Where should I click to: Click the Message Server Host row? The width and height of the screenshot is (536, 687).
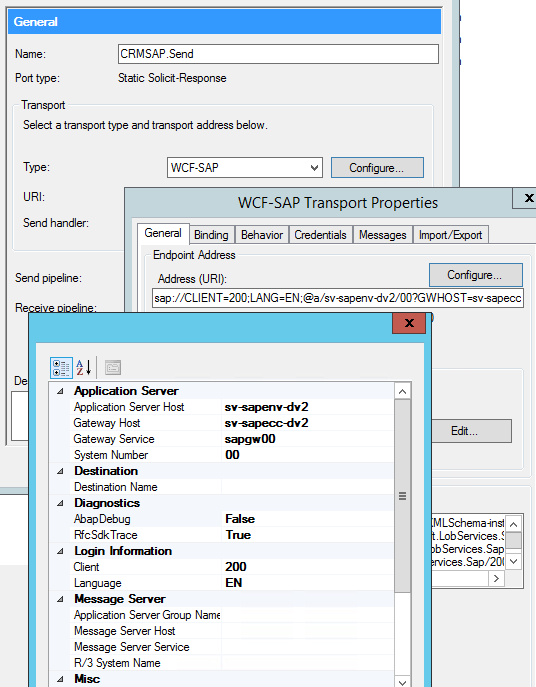pyautogui.click(x=231, y=631)
